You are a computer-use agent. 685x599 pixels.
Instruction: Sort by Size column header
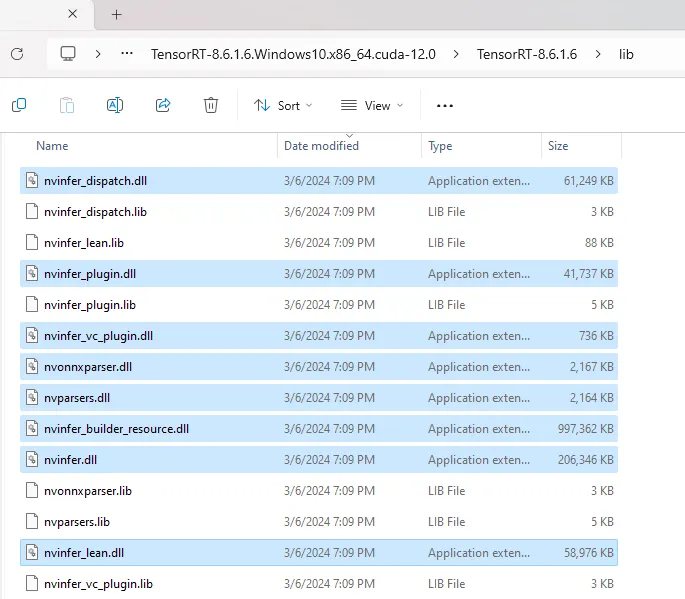tap(558, 146)
